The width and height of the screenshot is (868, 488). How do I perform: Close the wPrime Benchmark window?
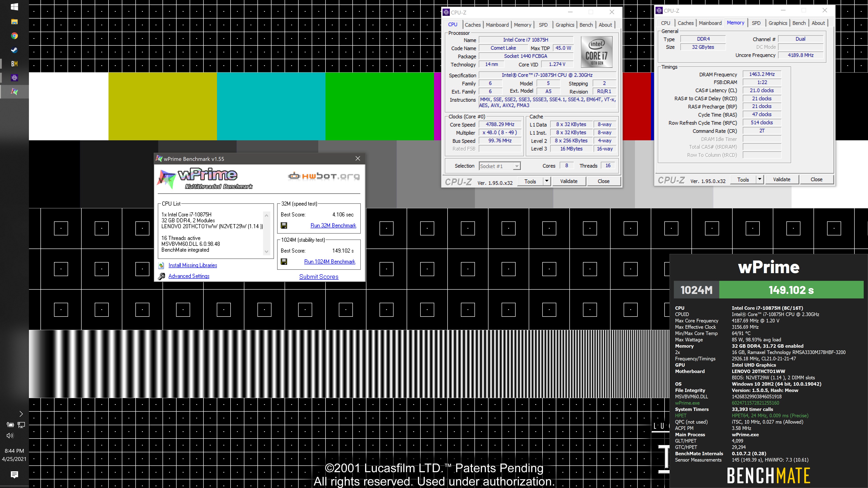point(358,158)
